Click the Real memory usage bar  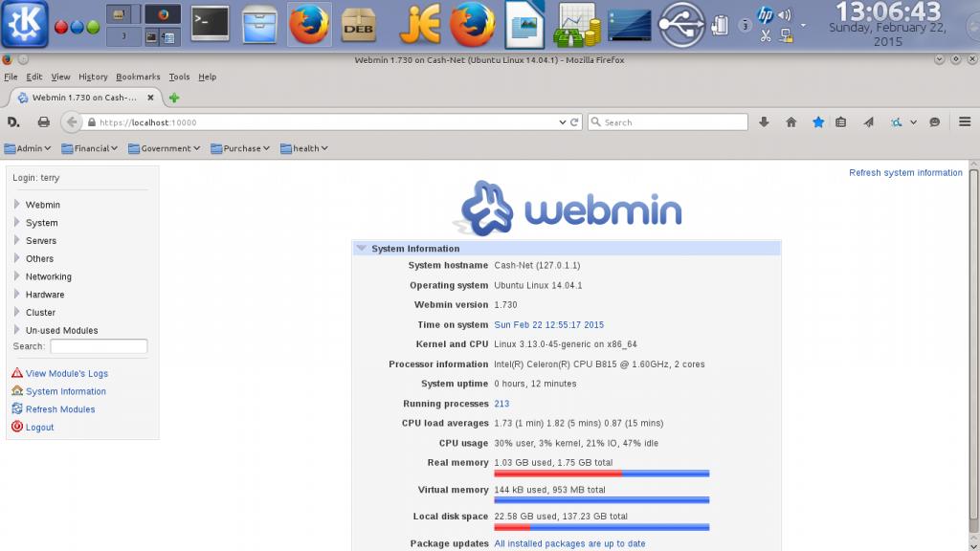pyautogui.click(x=601, y=474)
